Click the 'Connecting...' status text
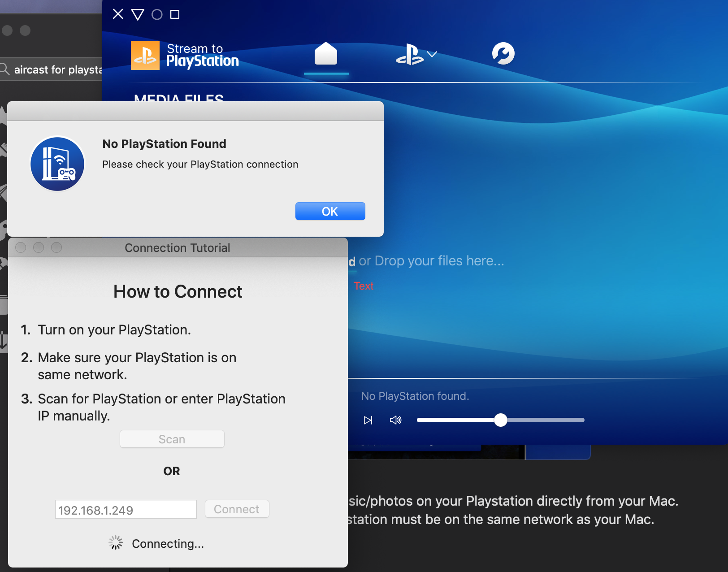The height and width of the screenshot is (572, 728). click(168, 544)
